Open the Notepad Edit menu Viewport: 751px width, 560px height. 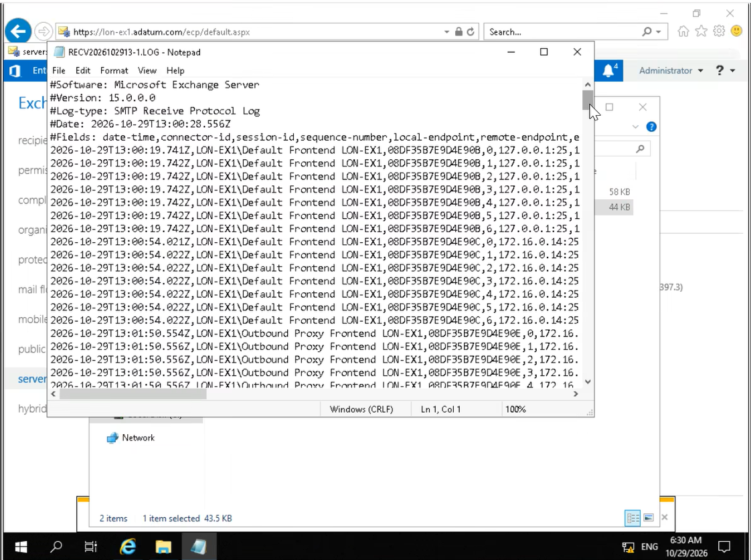point(83,70)
